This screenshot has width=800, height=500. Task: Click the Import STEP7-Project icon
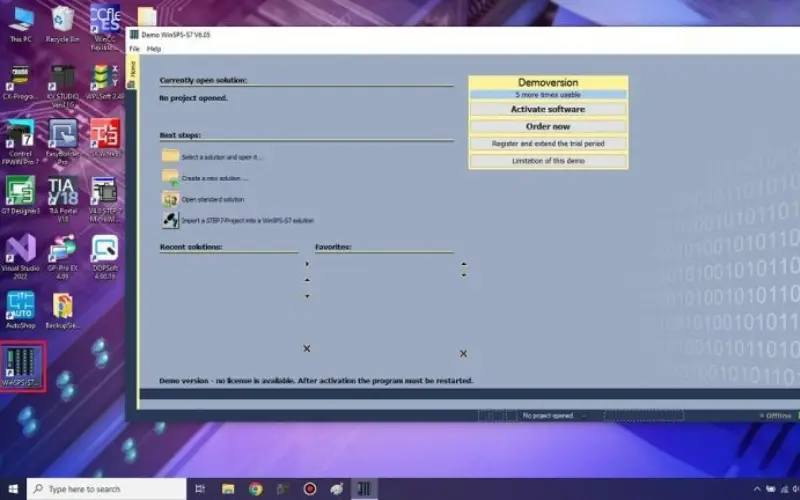[x=170, y=220]
